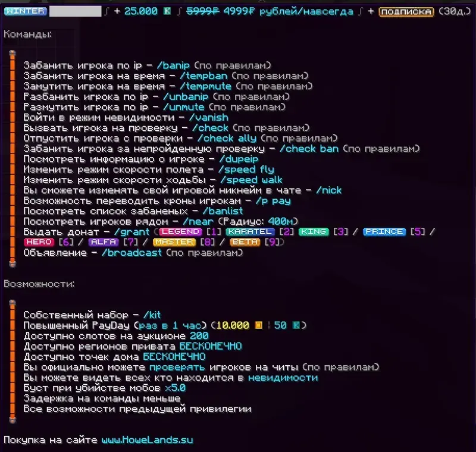Click the Возможности: heading
This screenshot has height=452, width=476.
[39, 284]
